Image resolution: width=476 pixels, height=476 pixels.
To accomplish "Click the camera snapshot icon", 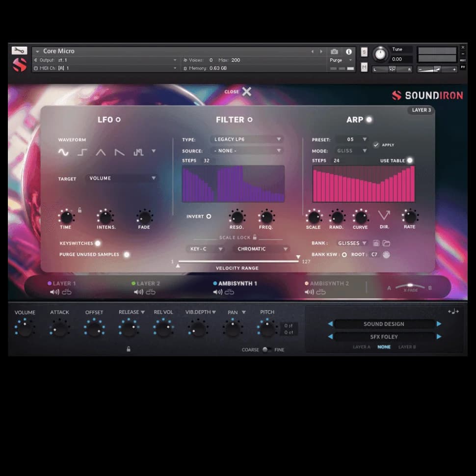I will click(334, 52).
